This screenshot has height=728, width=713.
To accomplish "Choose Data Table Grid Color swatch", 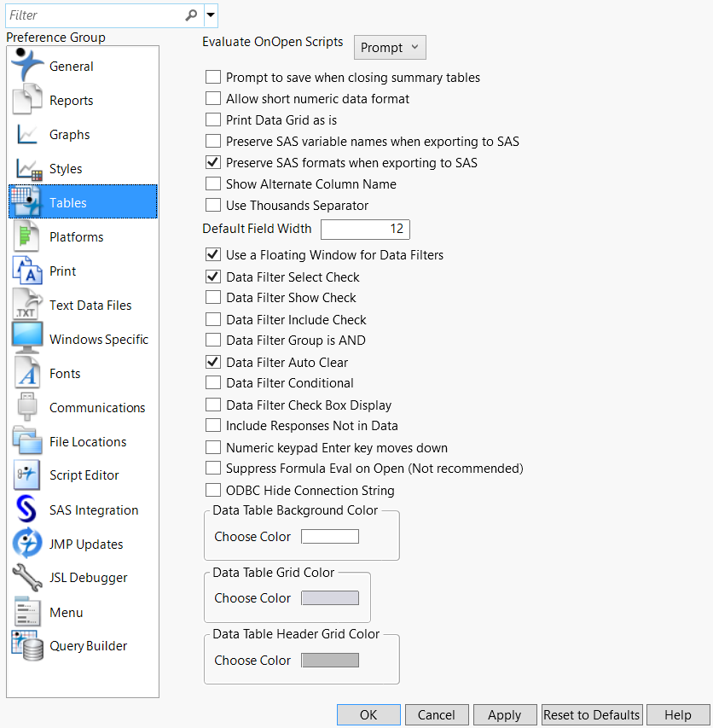I will coord(330,598).
